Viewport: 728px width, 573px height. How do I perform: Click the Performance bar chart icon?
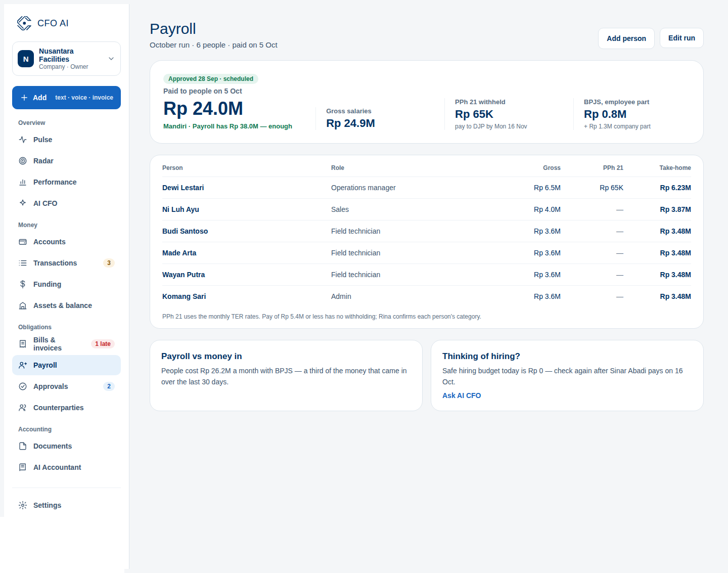(x=23, y=182)
